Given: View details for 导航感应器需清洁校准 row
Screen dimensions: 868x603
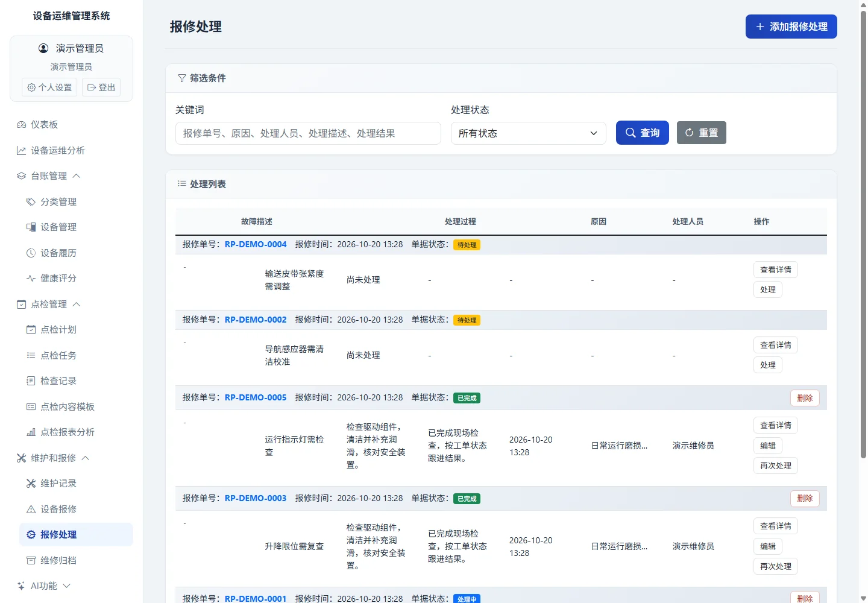Looking at the screenshot, I should [x=776, y=345].
